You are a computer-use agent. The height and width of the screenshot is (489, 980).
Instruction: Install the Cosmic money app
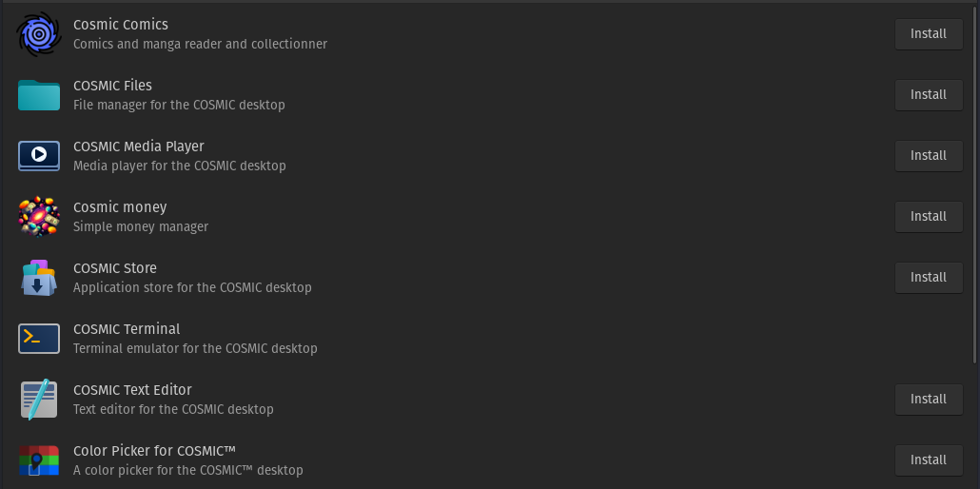(929, 216)
